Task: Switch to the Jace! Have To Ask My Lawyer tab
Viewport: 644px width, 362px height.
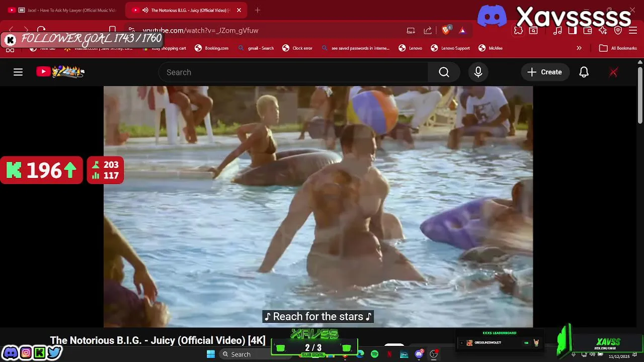Action: pos(62,10)
